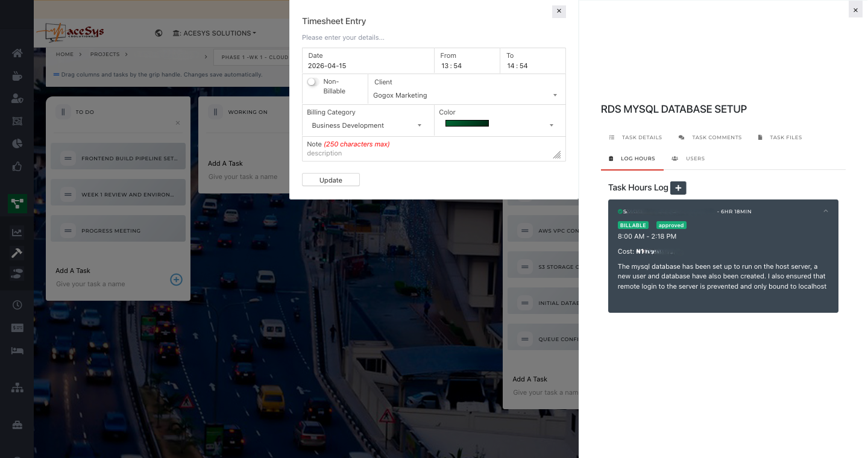Open the coffee cup sidebar icon
The image size is (868, 458).
tap(17, 76)
